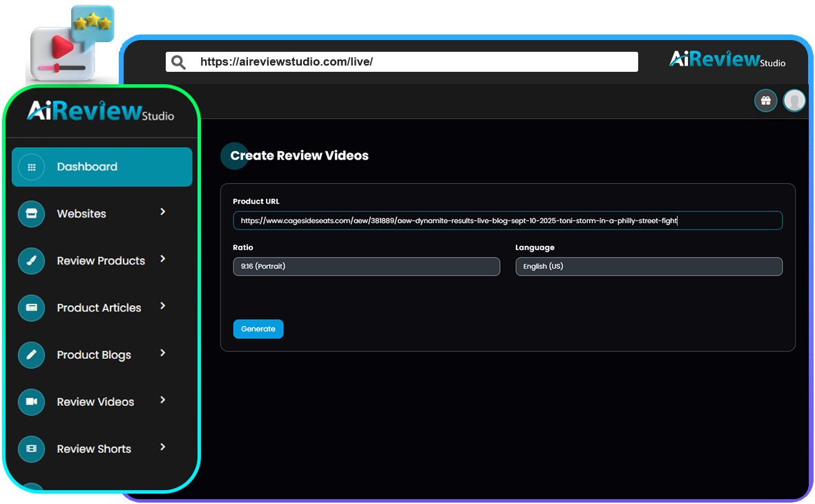Click the Dashboard grid icon
The image size is (815, 504).
coord(31,167)
